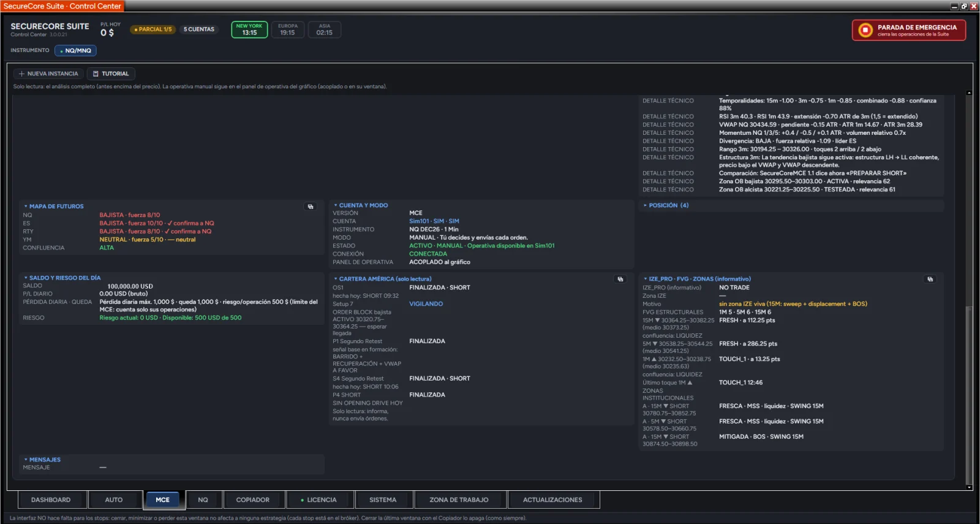
Task: Click the VIGILANDO status text
Action: (x=426, y=304)
